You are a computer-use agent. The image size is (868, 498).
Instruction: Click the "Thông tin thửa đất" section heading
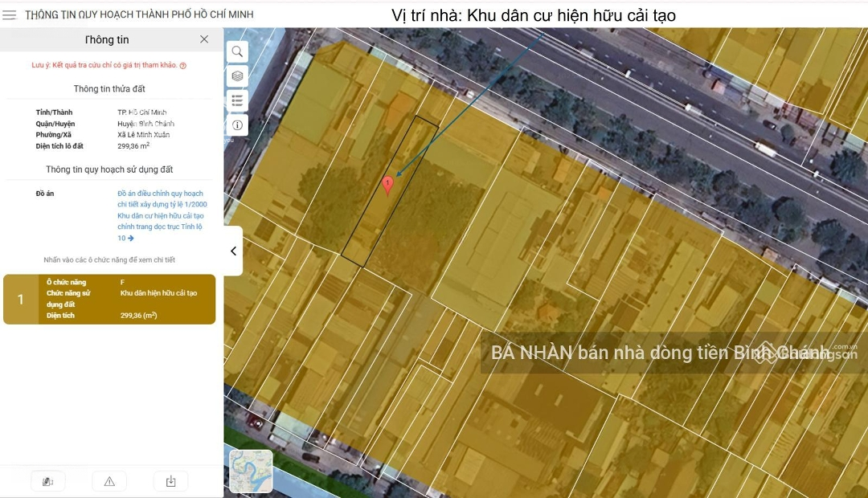coord(109,88)
